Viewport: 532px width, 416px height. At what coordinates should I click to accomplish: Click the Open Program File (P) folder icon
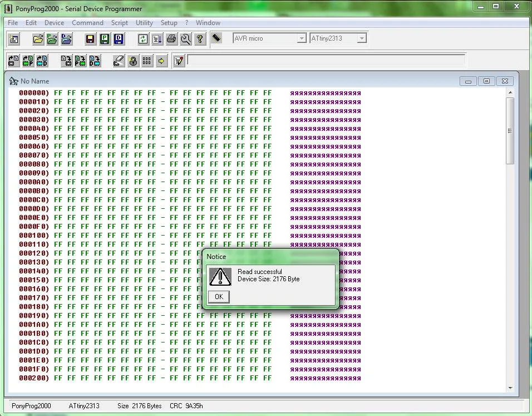pyautogui.click(x=52, y=39)
